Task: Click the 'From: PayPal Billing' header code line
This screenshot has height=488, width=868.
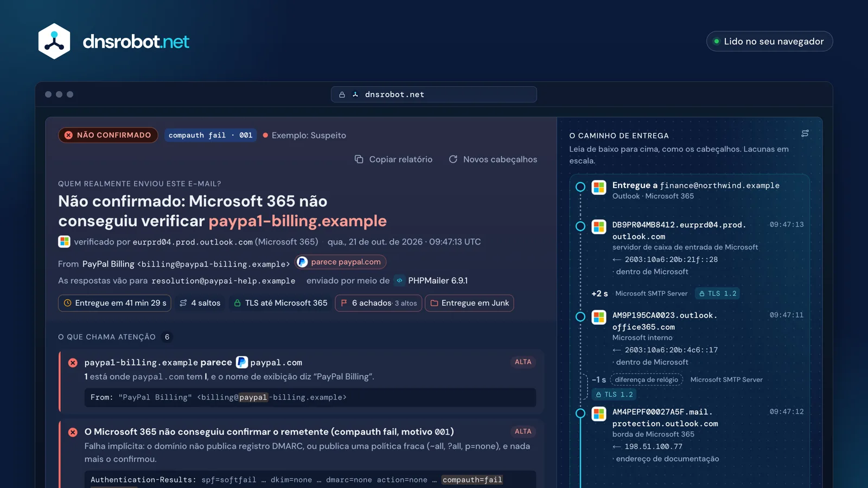Action: tap(310, 397)
